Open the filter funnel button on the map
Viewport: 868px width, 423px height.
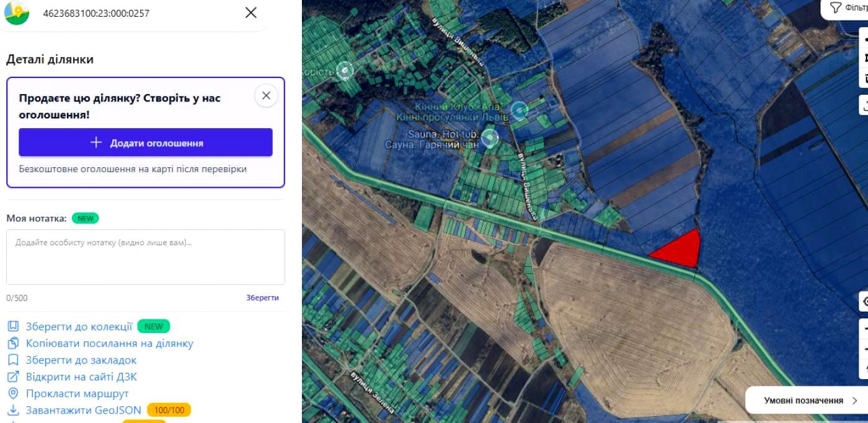pyautogui.click(x=846, y=9)
